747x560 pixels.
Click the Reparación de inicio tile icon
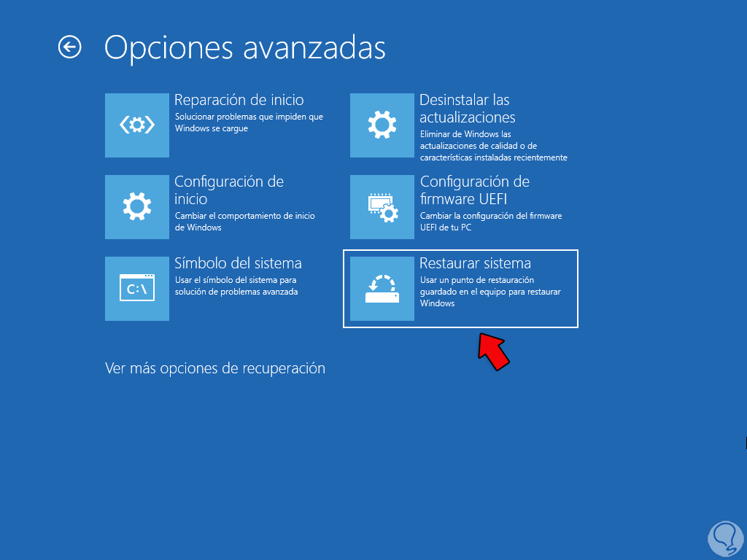click(x=136, y=125)
